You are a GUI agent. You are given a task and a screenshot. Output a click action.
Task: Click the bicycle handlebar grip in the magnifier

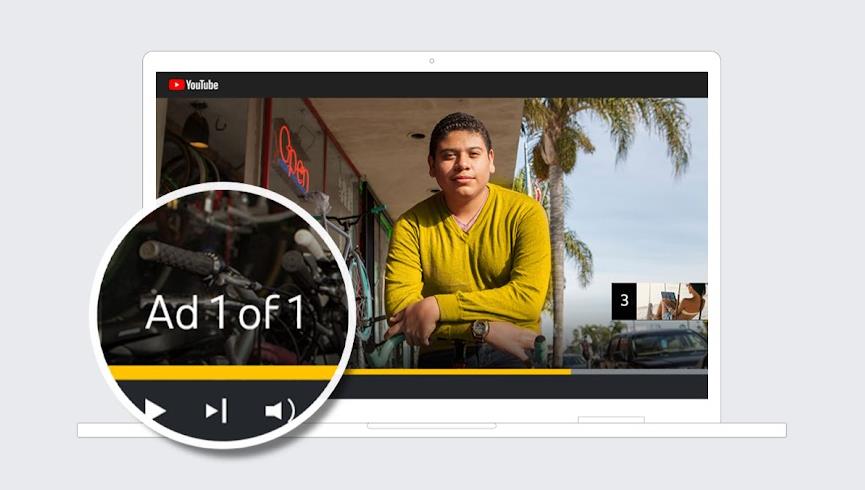180,257
